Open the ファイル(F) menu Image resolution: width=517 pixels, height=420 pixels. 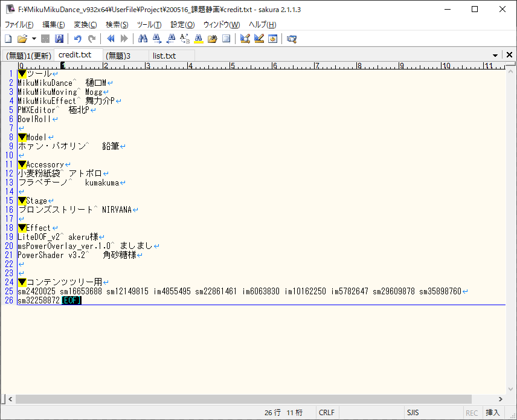click(19, 25)
